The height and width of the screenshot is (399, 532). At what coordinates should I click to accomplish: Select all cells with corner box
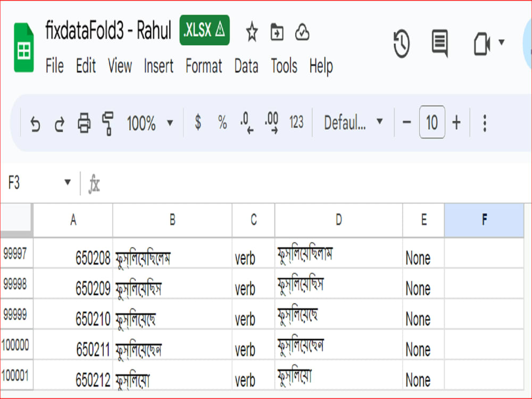[x=16, y=220]
